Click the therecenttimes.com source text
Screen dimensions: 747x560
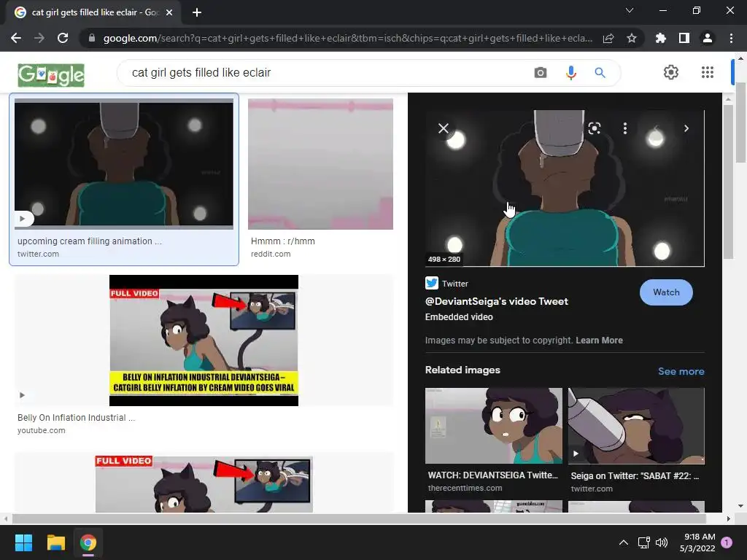click(465, 488)
